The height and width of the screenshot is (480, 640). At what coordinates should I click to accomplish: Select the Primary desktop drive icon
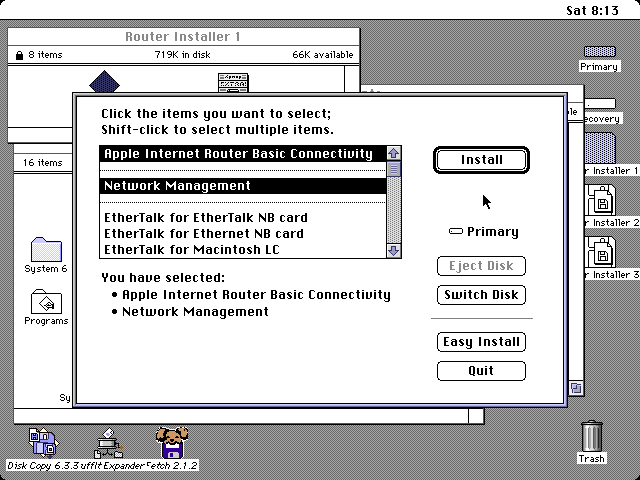click(x=600, y=52)
